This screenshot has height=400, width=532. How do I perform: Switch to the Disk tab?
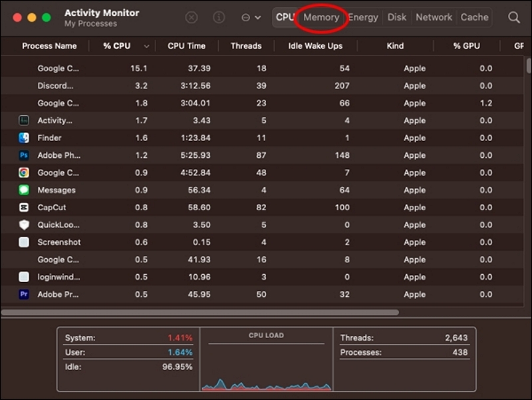point(397,17)
